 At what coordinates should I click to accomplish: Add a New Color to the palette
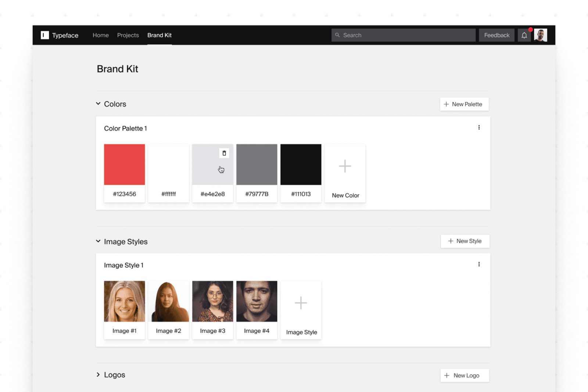(x=345, y=173)
